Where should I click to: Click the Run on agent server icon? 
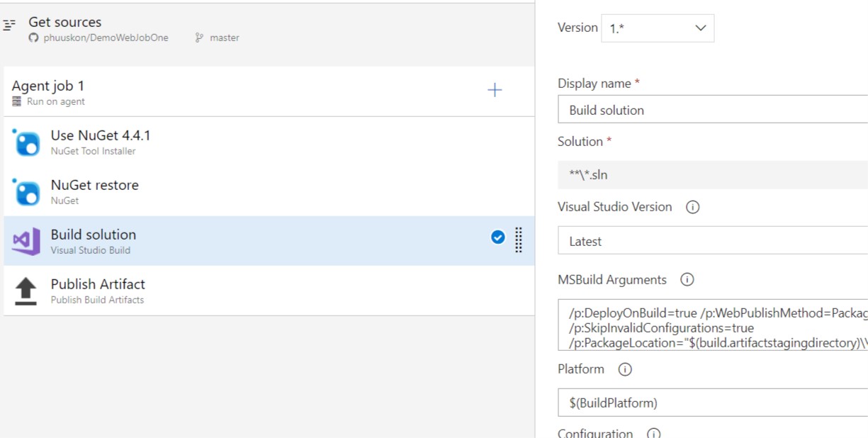[x=17, y=101]
